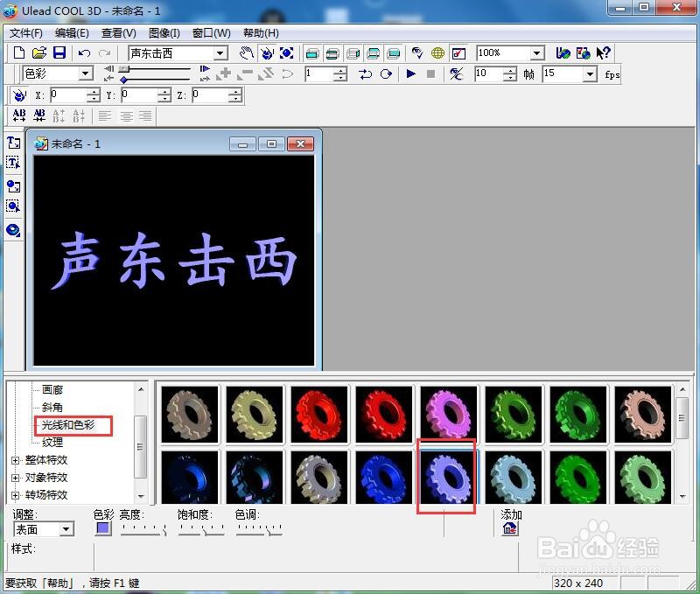The height and width of the screenshot is (594, 700).
Task: Click the 亮度 brightness slider
Action: 143,530
